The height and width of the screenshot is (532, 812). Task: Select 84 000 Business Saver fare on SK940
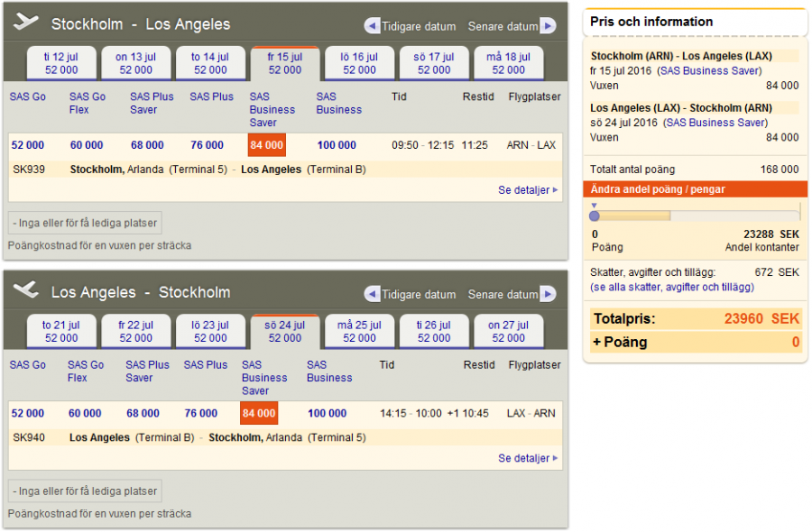tap(259, 414)
